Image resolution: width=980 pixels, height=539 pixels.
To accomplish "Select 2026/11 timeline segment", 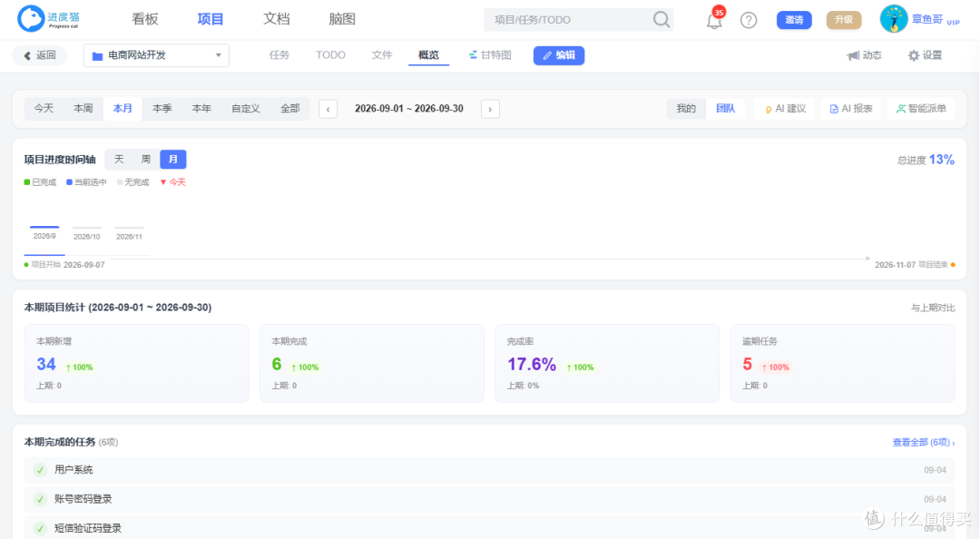I will point(130,236).
